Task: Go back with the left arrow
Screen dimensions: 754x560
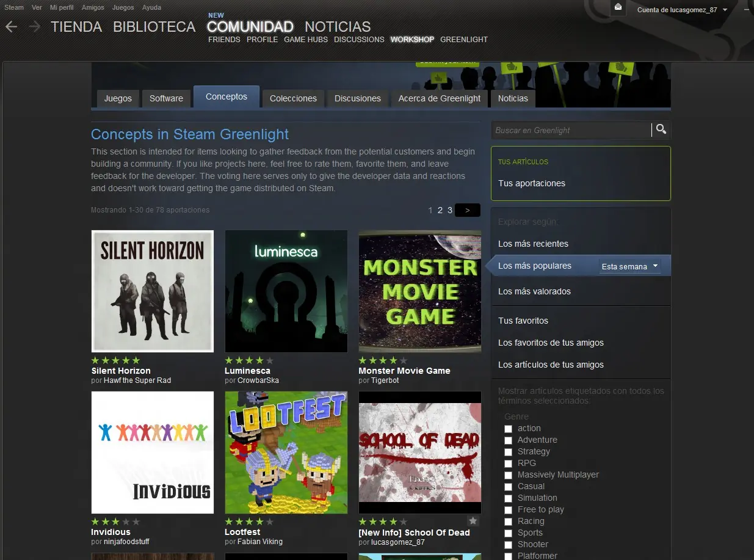Action: [x=11, y=26]
